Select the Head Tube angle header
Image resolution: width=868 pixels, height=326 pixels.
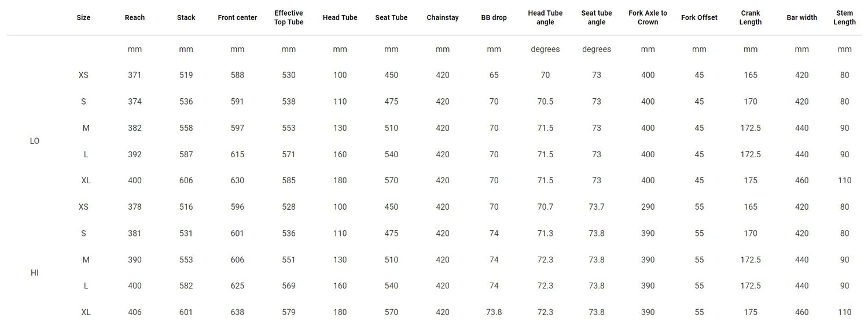coord(545,18)
